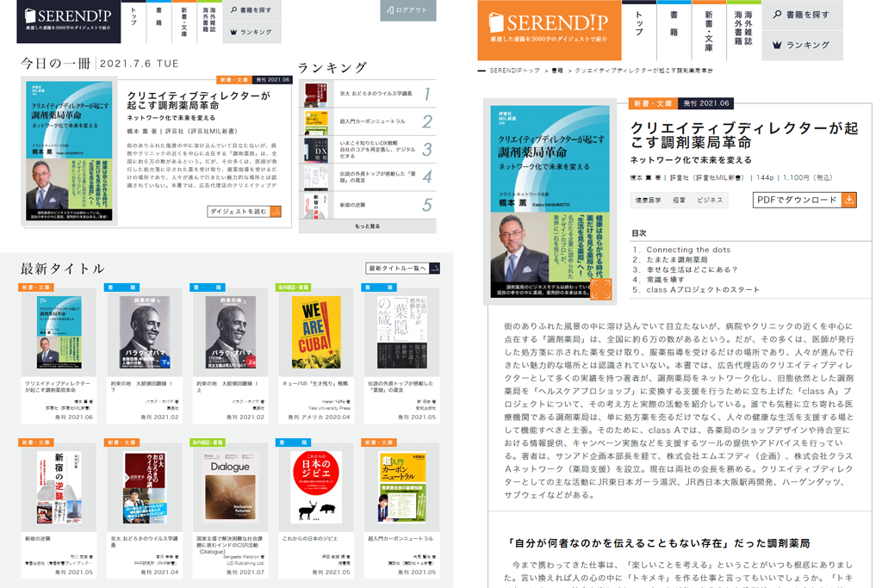Viewport: 882px width, 588px height.
Task: Open the WE ARE CUBA! book thumbnail
Action: (x=316, y=333)
